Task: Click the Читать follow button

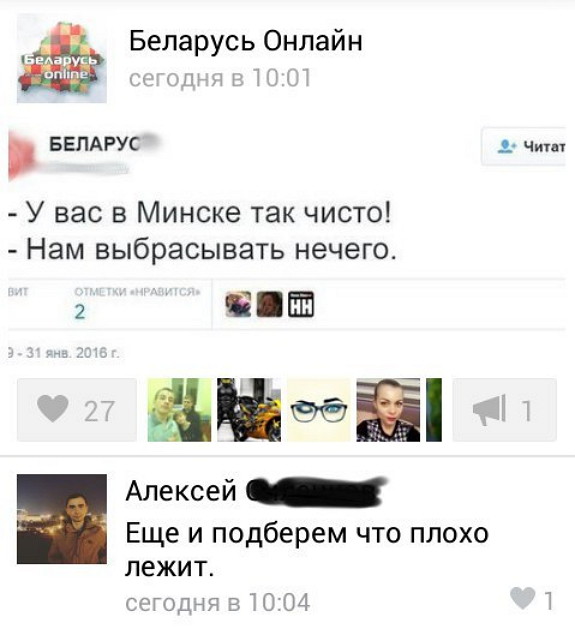Action: [x=524, y=146]
